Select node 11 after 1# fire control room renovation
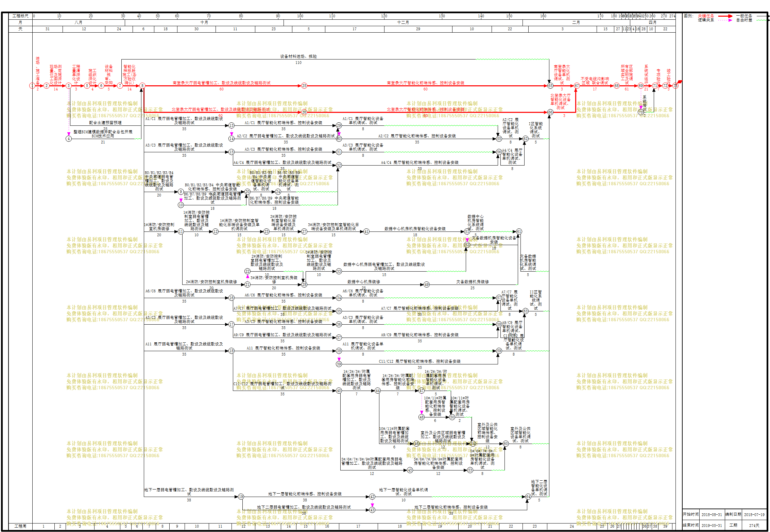 coord(181,231)
